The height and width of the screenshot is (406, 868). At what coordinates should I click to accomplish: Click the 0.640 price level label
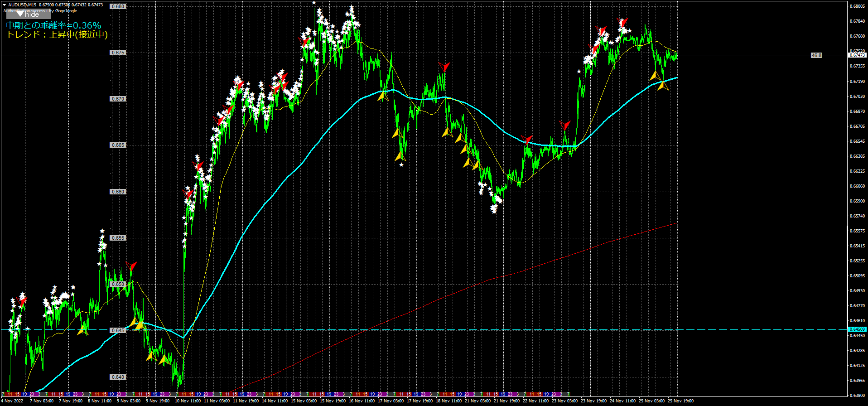(x=118, y=377)
